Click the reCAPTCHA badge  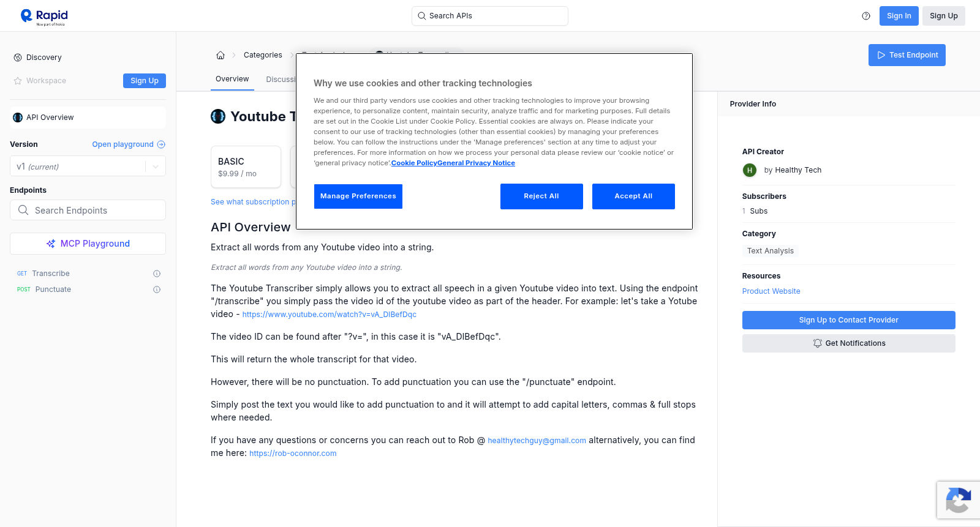coord(959,500)
